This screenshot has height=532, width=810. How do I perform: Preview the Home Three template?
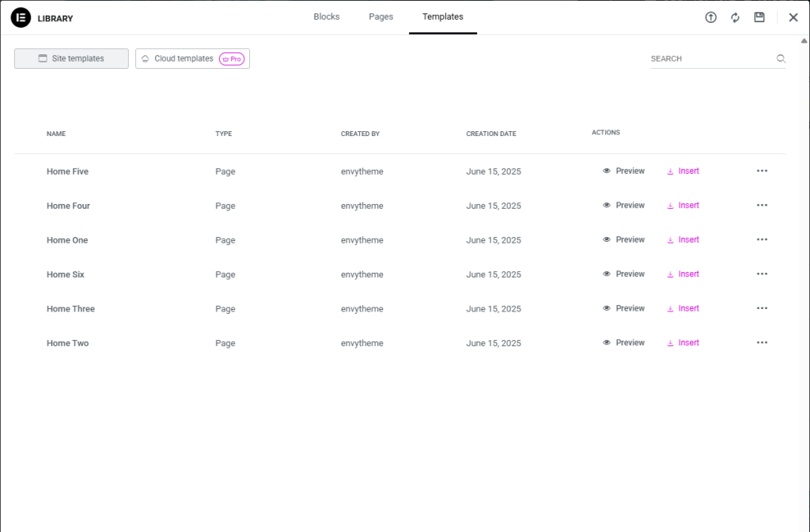pyautogui.click(x=623, y=308)
